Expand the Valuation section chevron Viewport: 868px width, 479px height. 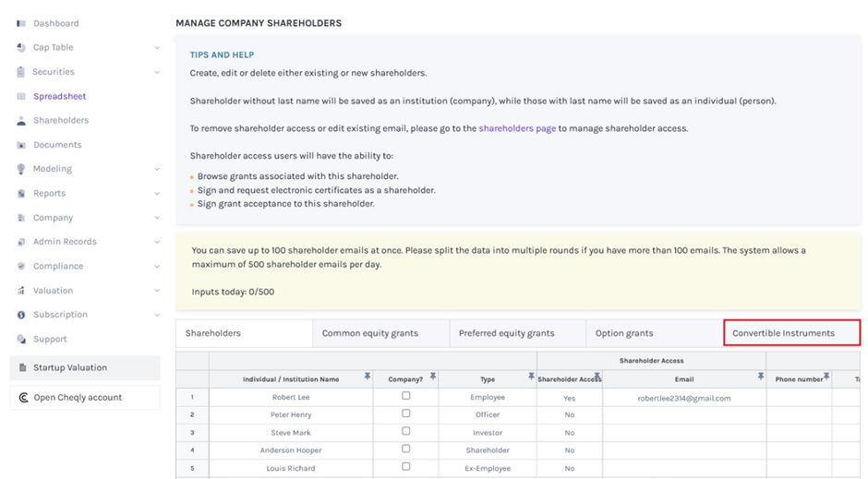[x=157, y=291]
